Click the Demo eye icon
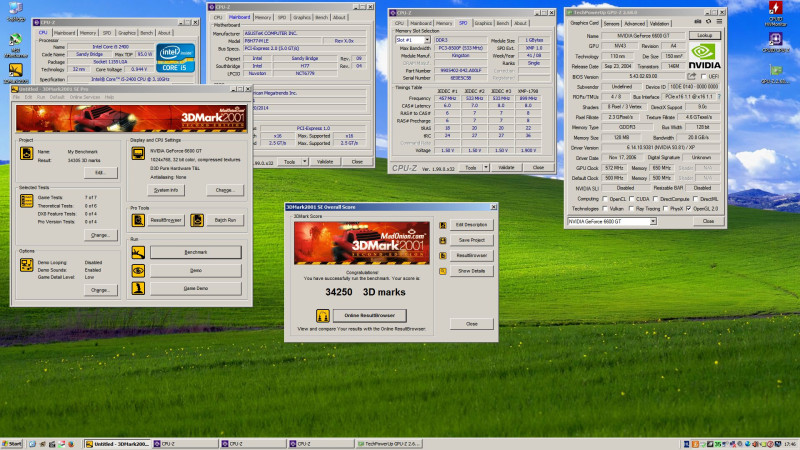The image size is (800, 450). [138, 270]
